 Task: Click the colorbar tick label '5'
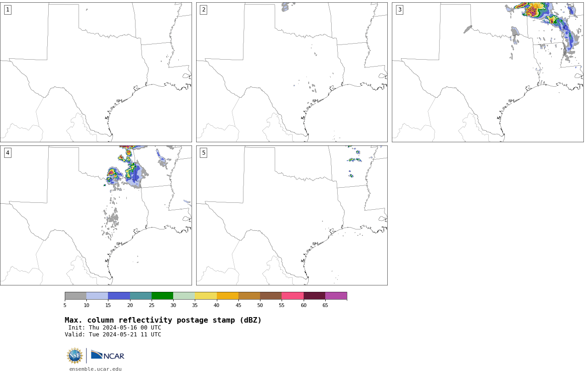65,305
